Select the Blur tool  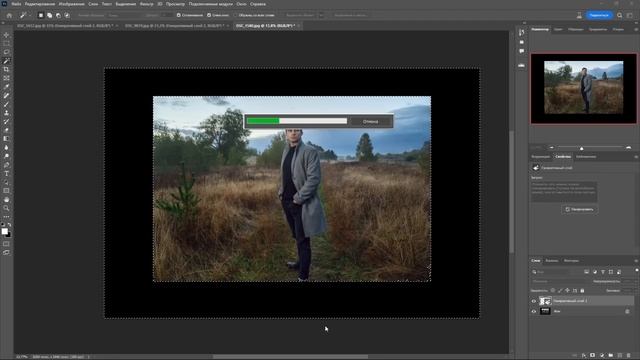6,147
